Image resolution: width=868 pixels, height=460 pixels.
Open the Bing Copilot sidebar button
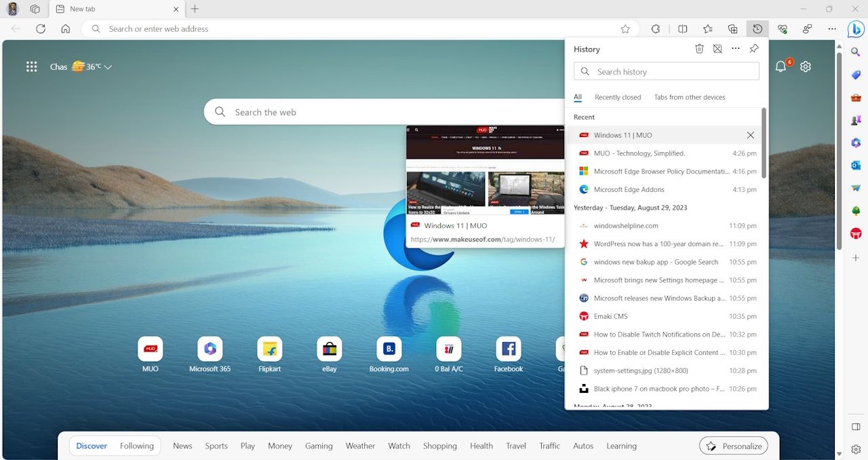pyautogui.click(x=856, y=29)
